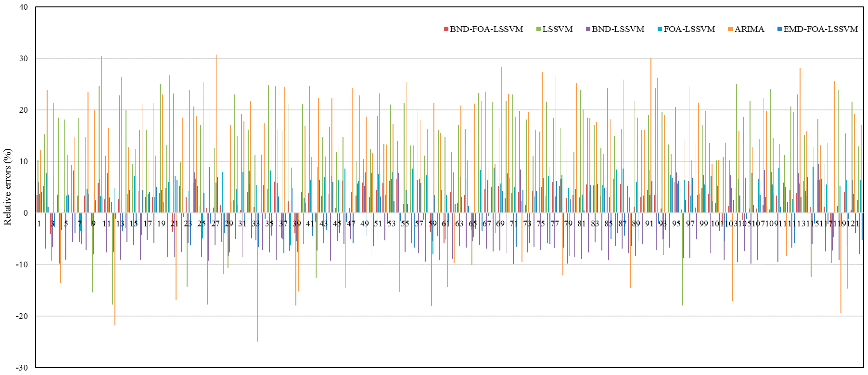Viewport: 868px width, 375px height.
Task: Click the green LSSVM legend swatch
Action: click(x=539, y=29)
